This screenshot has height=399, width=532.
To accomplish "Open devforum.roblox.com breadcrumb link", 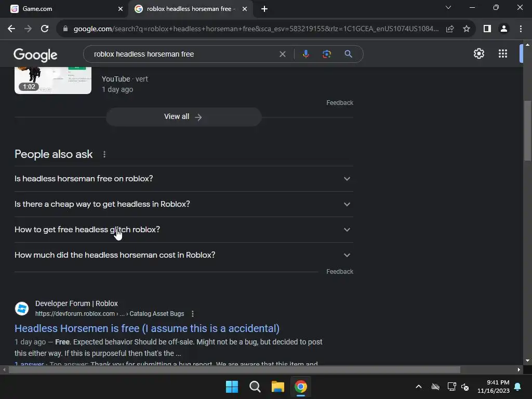I will tap(110, 314).
